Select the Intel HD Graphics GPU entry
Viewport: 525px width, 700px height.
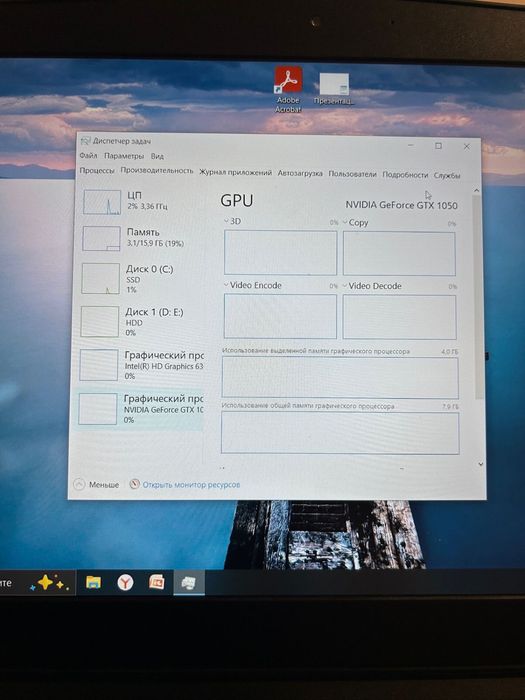coord(140,365)
